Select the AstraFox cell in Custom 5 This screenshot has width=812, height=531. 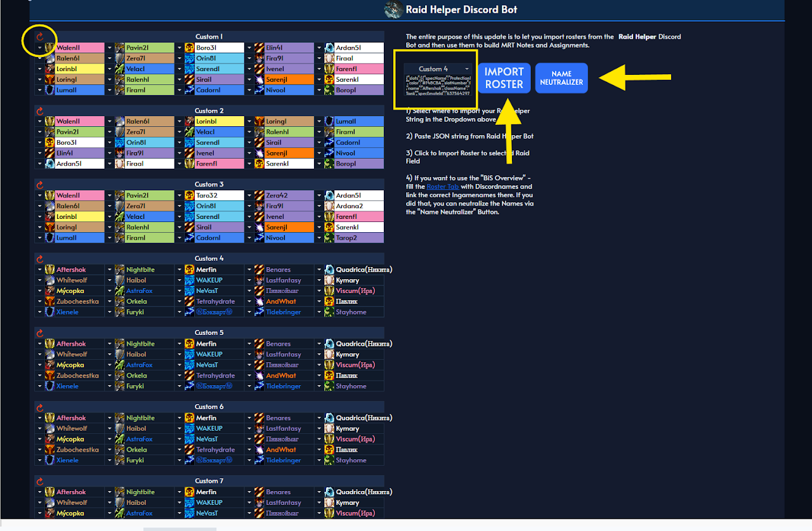tap(150, 365)
